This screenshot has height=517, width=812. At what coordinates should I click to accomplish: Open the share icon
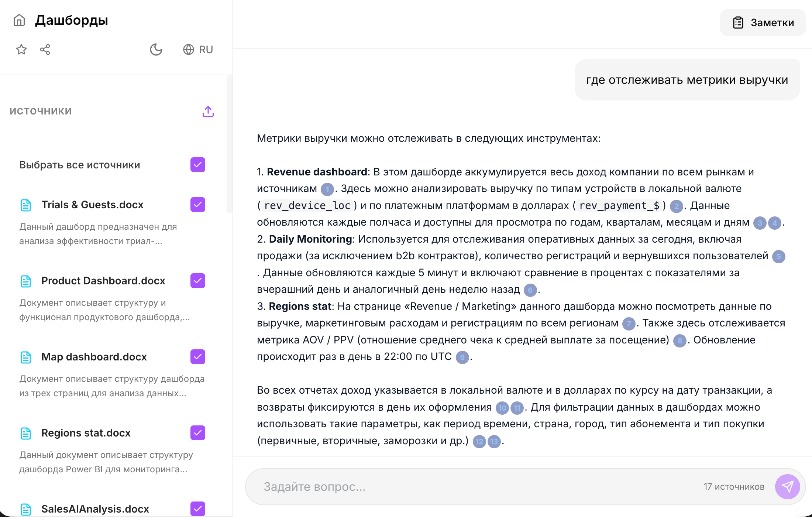(x=45, y=49)
